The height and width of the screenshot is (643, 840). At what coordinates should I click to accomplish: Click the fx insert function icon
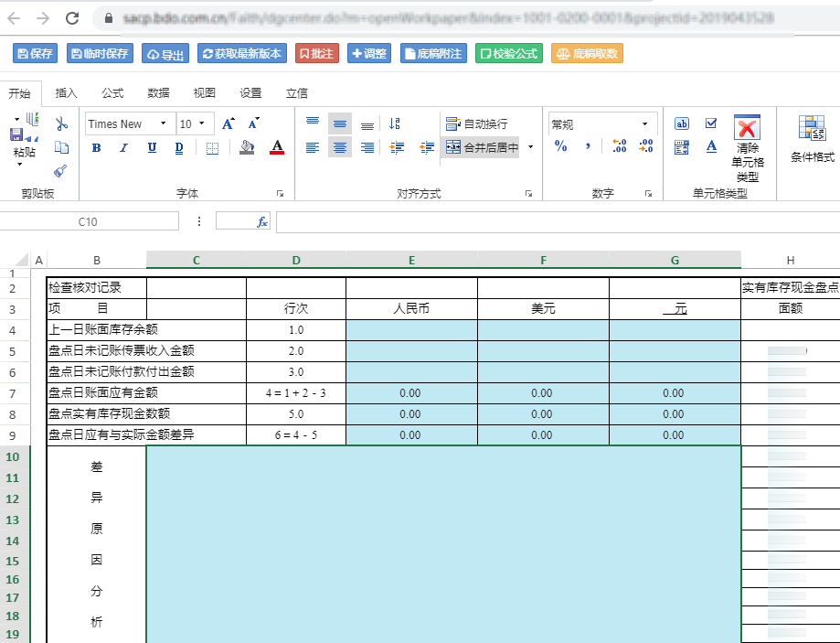tap(262, 221)
